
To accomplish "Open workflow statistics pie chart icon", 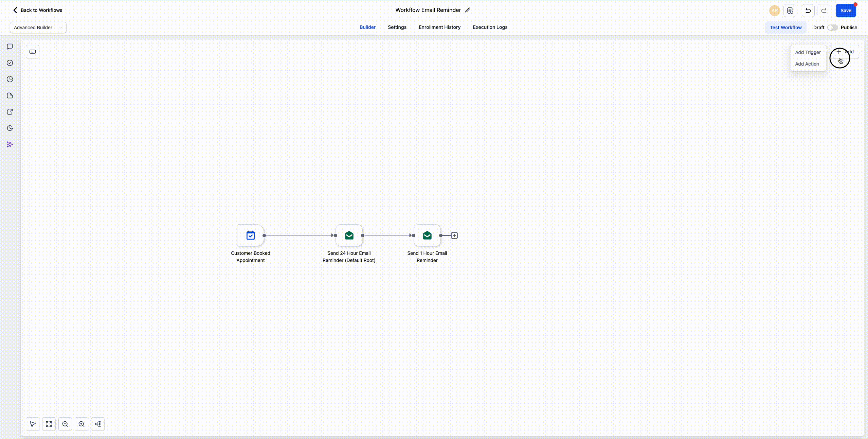I will pyautogui.click(x=10, y=79).
